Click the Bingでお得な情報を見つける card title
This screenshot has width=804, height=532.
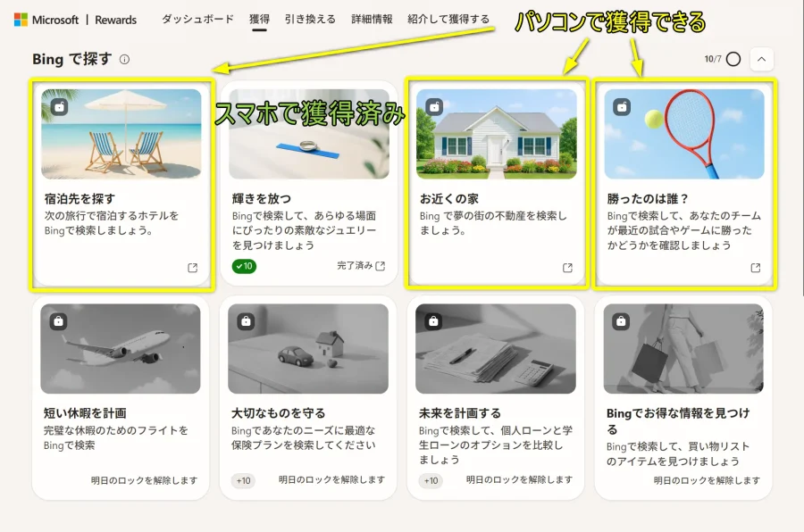[678, 420]
